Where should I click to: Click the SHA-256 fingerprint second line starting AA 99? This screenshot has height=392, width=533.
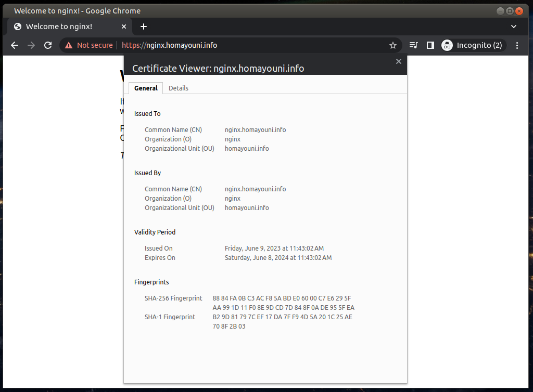pyautogui.click(x=284, y=308)
